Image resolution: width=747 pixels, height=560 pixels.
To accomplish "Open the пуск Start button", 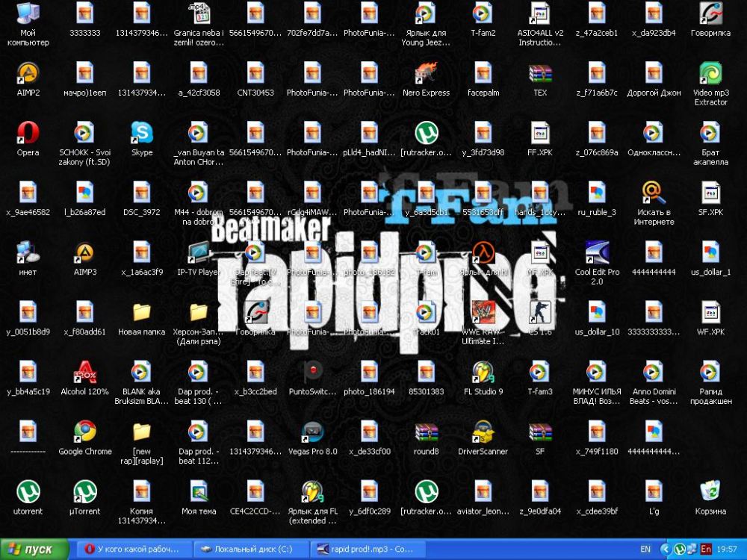I will click(x=34, y=549).
